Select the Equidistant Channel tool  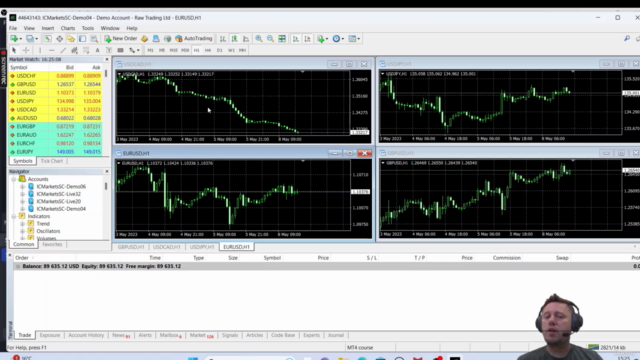74,50
